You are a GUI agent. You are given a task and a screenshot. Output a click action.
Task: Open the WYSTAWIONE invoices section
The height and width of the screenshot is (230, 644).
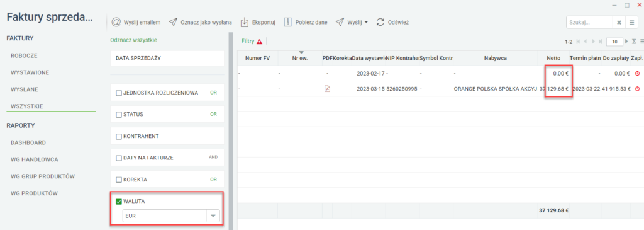click(30, 72)
